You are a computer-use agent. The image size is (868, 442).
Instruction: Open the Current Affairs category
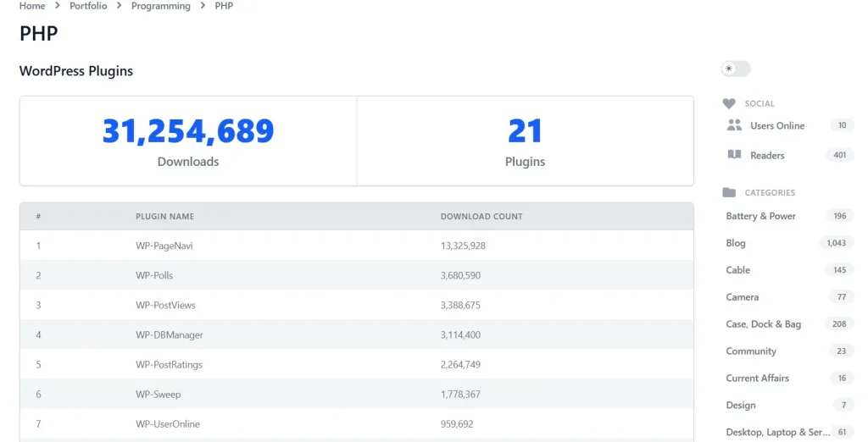(x=757, y=378)
